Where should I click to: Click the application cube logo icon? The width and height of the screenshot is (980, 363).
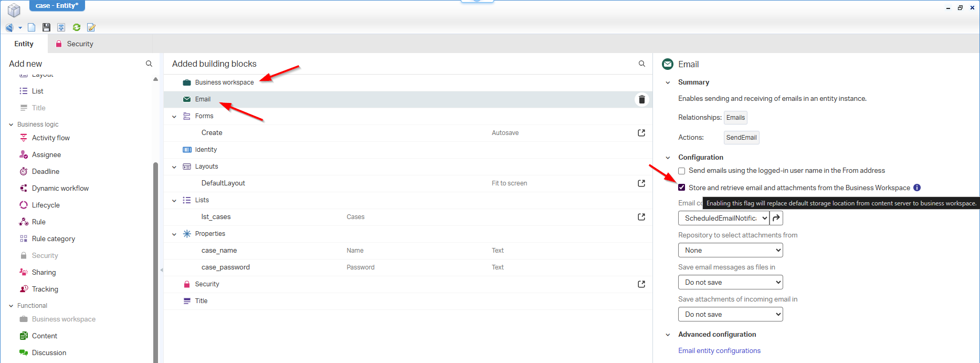(x=14, y=9)
